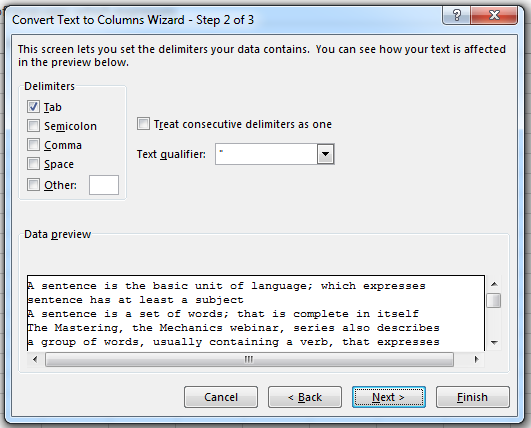Image resolution: width=531 pixels, height=428 pixels.
Task: Click the preview scroll right arrow
Action: point(476,359)
